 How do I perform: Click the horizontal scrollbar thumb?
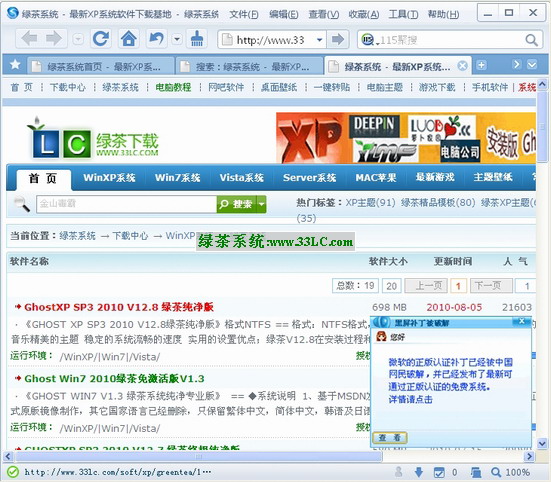coord(199,457)
